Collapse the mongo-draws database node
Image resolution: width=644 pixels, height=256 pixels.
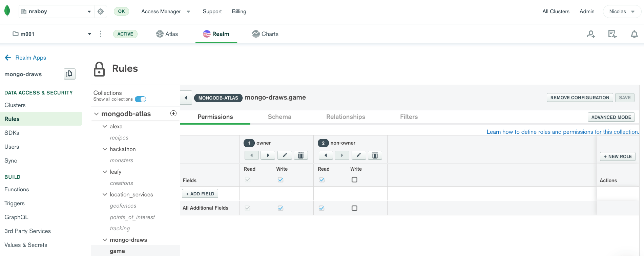click(x=105, y=240)
